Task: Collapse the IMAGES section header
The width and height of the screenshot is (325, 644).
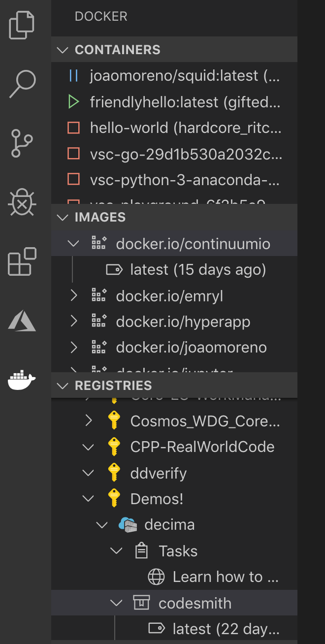Action: tap(174, 217)
